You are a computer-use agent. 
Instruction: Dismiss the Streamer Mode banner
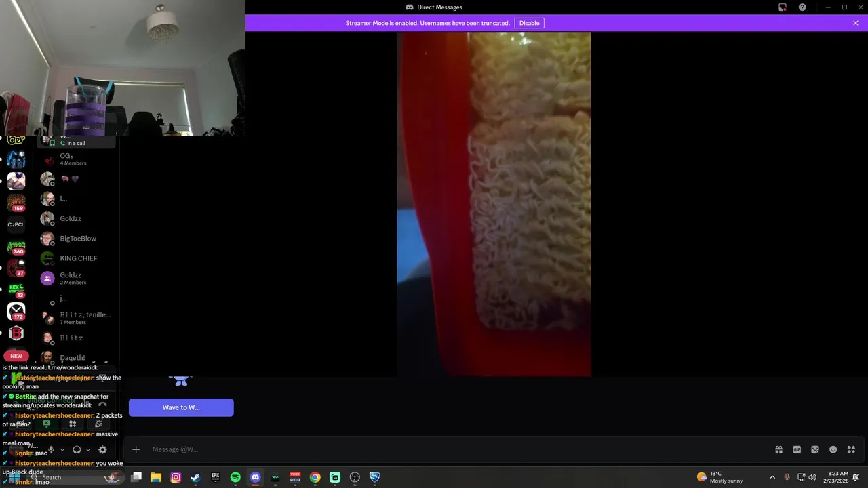pos(856,23)
